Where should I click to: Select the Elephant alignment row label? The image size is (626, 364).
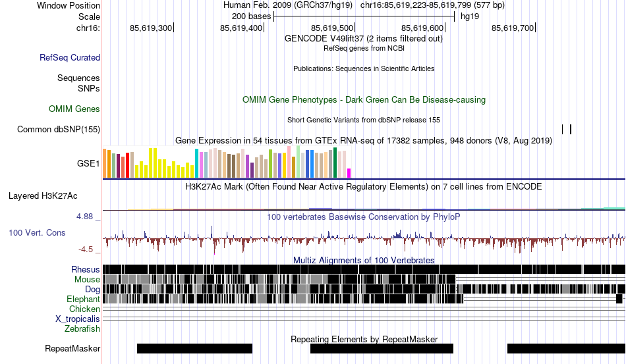pos(83,299)
